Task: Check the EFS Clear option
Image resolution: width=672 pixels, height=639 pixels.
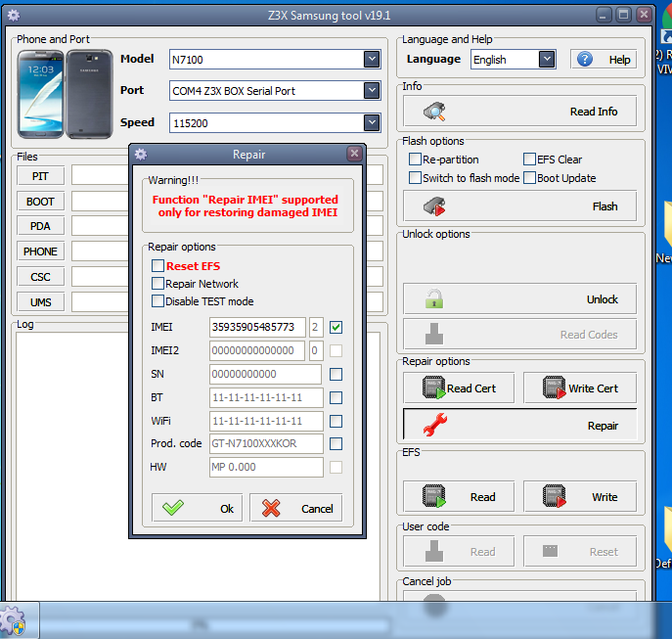Action: point(530,160)
